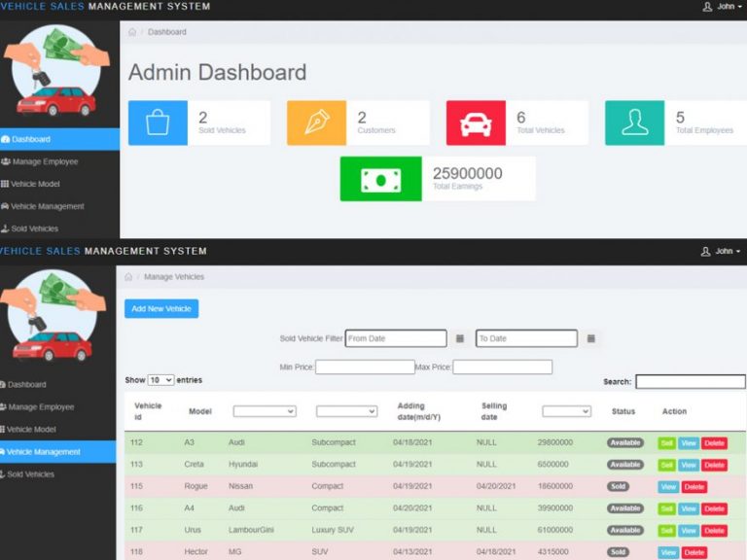Screen dimensions: 747x560
Task: Click the Search input field
Action: 690,382
